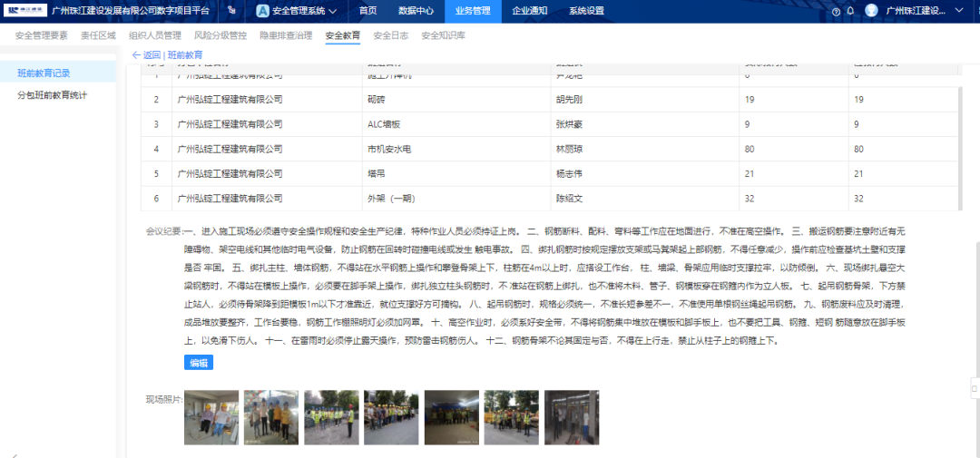Viewport: 980px width, 458px height.
Task: Click the help question mark icon
Action: pos(836,11)
